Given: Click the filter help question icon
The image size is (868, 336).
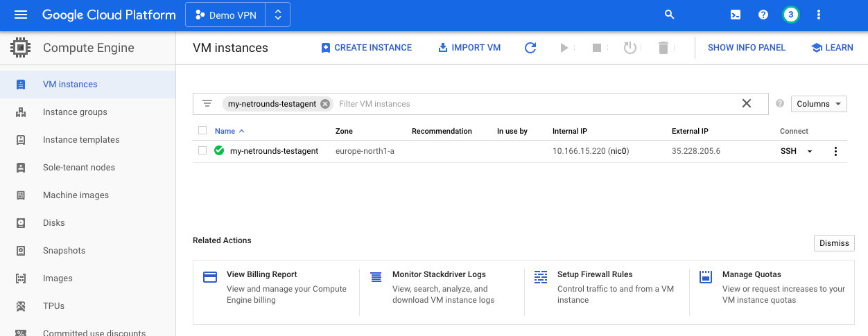Looking at the screenshot, I should (x=780, y=104).
